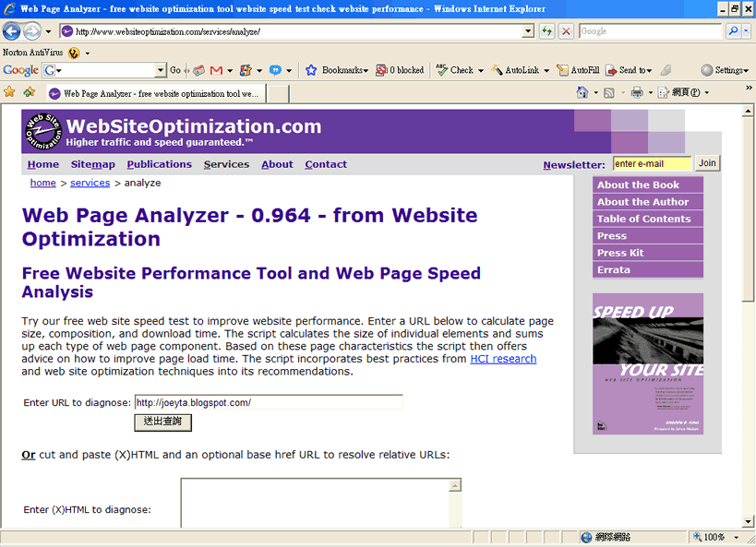Image resolution: width=756 pixels, height=547 pixels.
Task: Open the Send to menu
Action: [629, 70]
